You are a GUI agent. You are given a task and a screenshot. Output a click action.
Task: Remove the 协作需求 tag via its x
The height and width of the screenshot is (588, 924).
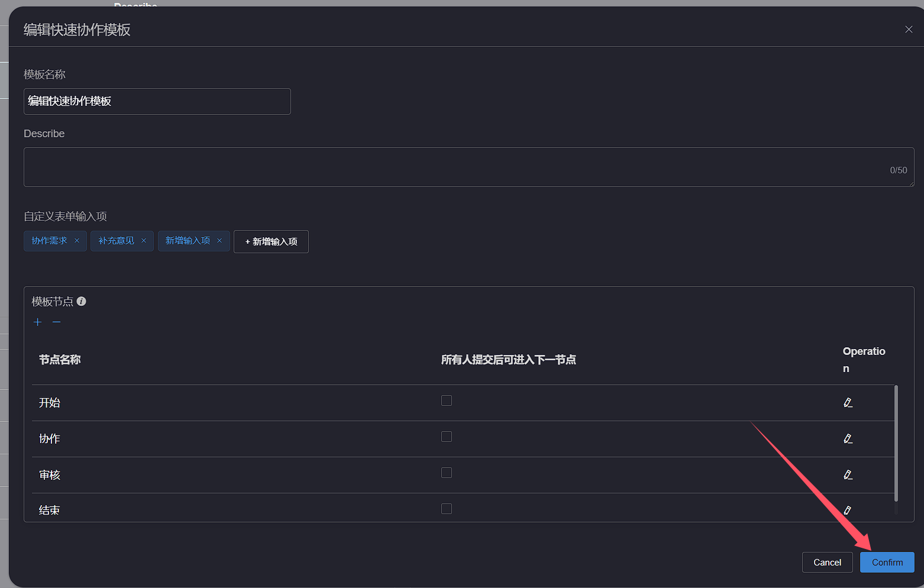[x=77, y=241]
